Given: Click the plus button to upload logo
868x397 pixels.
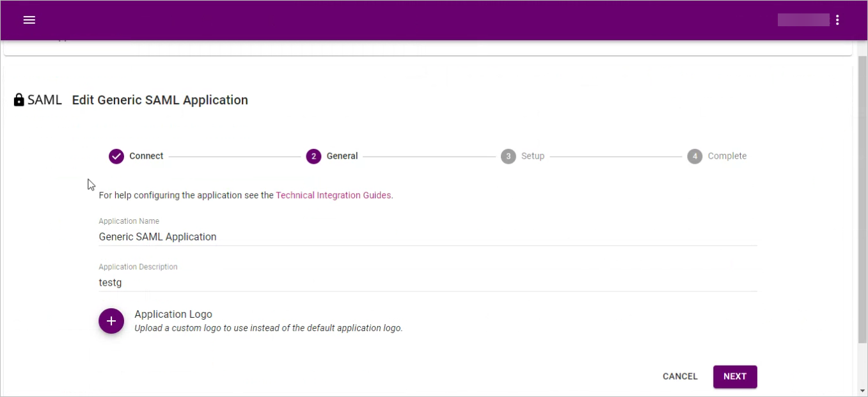Looking at the screenshot, I should [111, 321].
